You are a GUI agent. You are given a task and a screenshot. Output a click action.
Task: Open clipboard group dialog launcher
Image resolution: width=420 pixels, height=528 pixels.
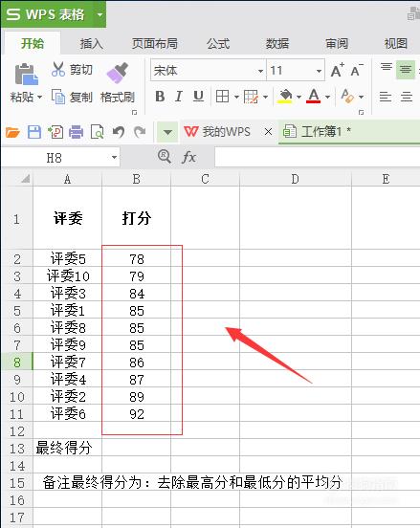coord(134,112)
